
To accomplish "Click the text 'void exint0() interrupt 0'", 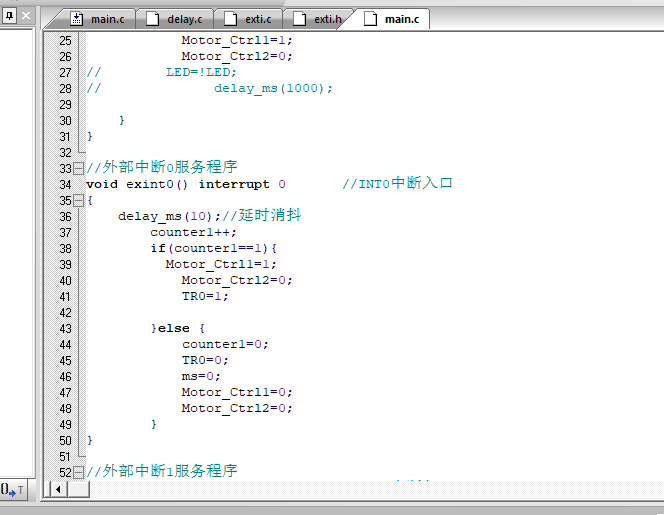I will pos(186,185).
